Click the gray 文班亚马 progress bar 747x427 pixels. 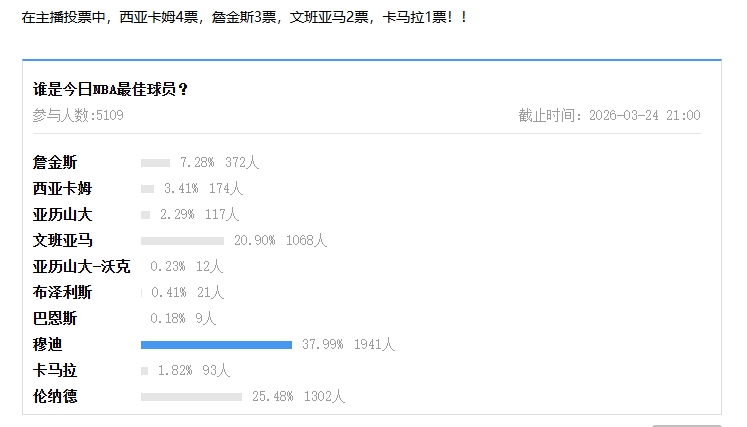(182, 240)
